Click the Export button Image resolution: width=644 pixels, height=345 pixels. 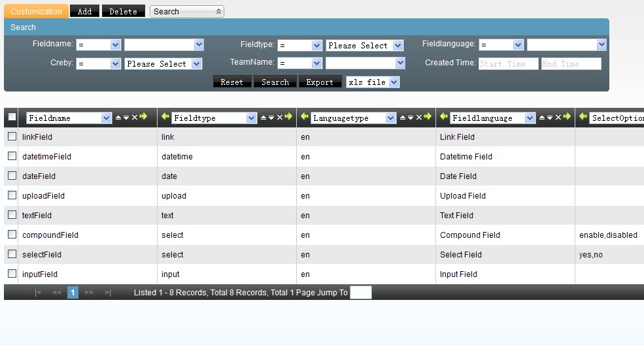point(320,82)
